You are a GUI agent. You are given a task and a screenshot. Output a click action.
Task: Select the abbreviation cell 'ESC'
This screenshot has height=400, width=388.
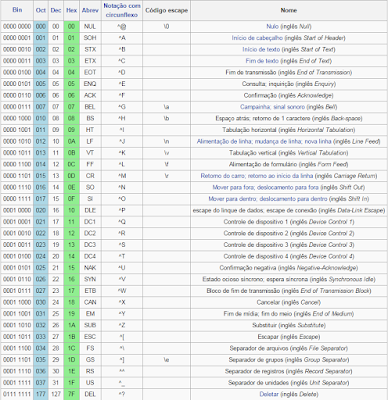(x=90, y=337)
